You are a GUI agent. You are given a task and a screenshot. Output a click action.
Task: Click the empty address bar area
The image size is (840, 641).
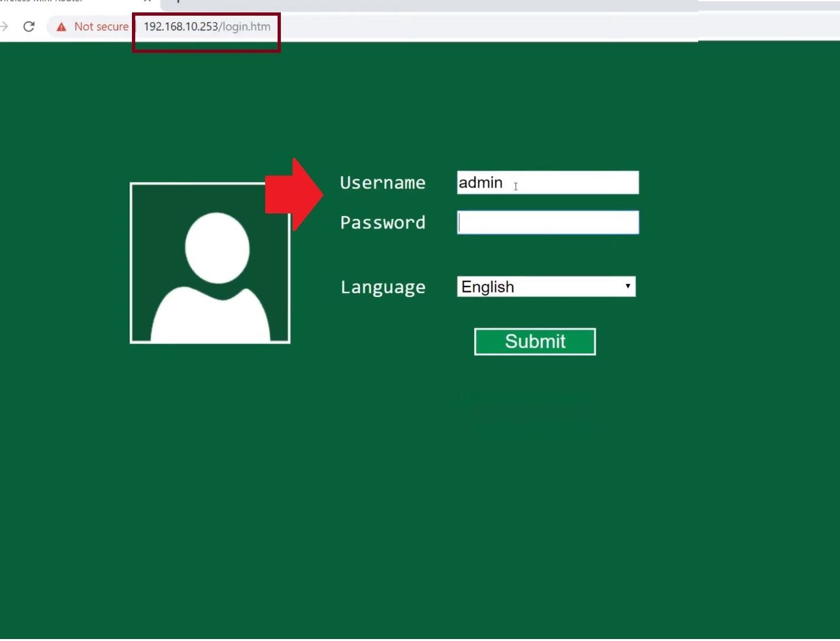(490, 27)
